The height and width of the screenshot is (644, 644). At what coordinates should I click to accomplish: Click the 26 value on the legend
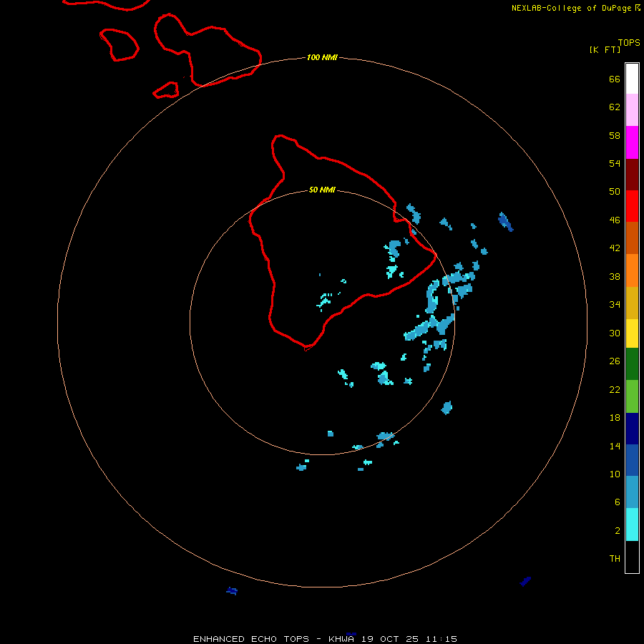(x=615, y=361)
